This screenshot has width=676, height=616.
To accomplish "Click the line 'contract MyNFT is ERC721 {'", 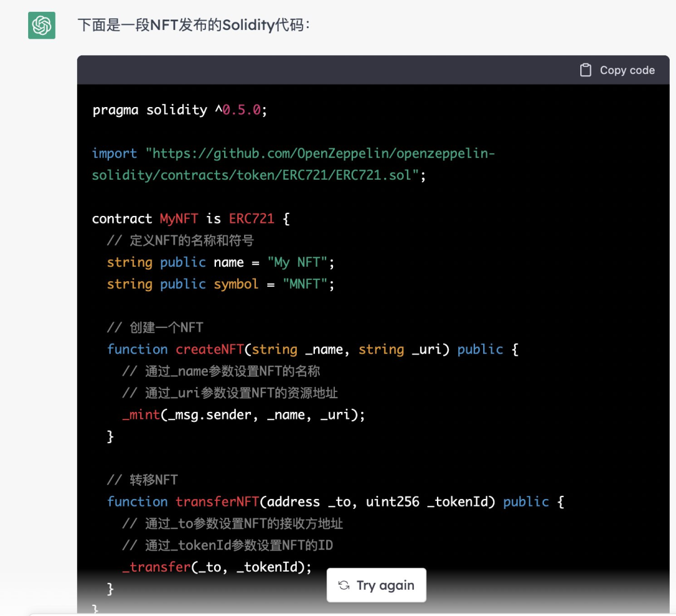I will (x=191, y=218).
